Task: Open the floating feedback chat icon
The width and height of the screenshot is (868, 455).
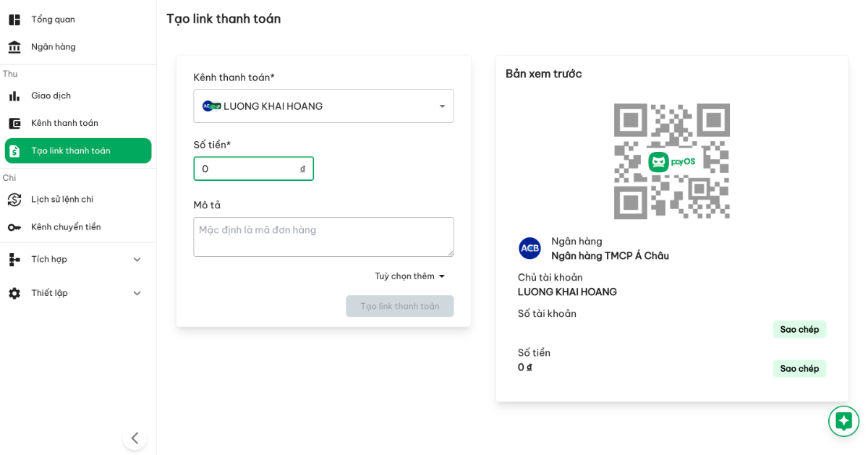Action: (843, 421)
